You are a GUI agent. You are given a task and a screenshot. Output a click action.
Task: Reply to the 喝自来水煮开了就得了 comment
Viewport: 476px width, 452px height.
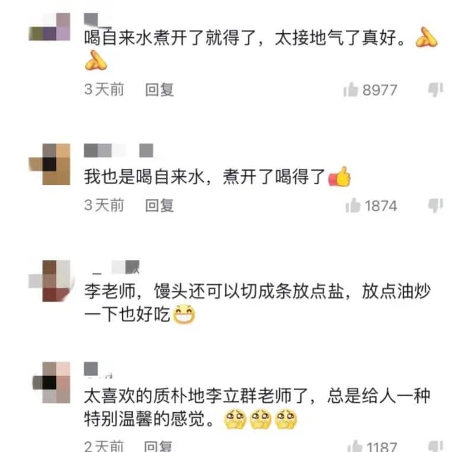tap(159, 90)
